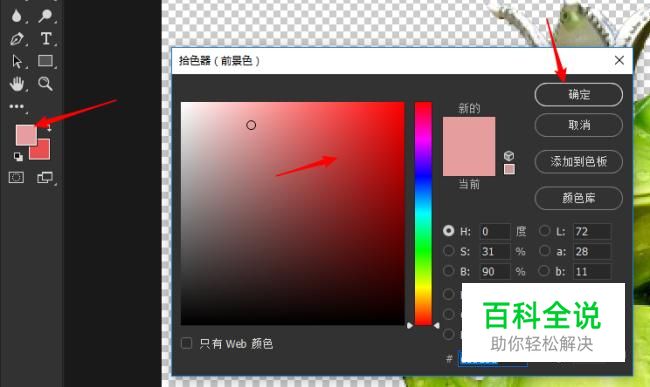This screenshot has width=650, height=387.
Task: Select the Type tool
Action: pyautogui.click(x=46, y=39)
